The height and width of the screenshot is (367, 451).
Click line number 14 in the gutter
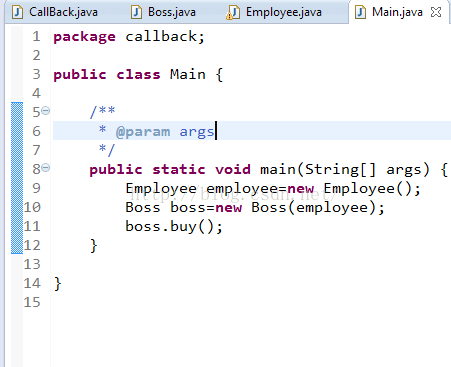tap(32, 283)
